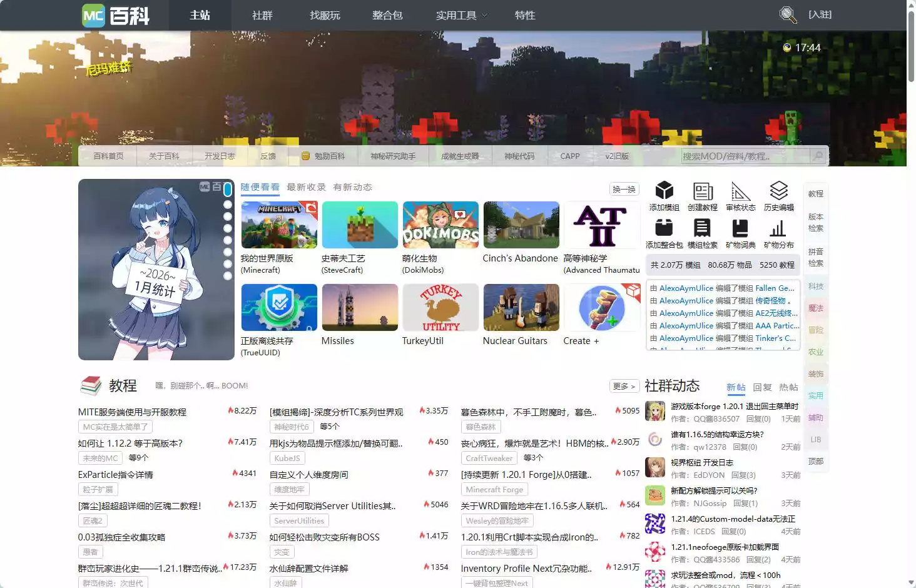916x588 pixels.
Task: Click the 更多 > tutorials button
Action: point(624,386)
